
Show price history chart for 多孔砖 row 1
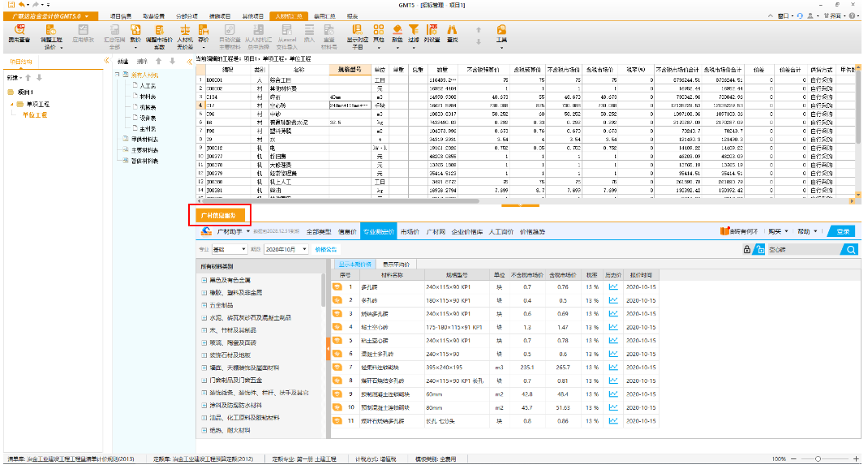(613, 286)
